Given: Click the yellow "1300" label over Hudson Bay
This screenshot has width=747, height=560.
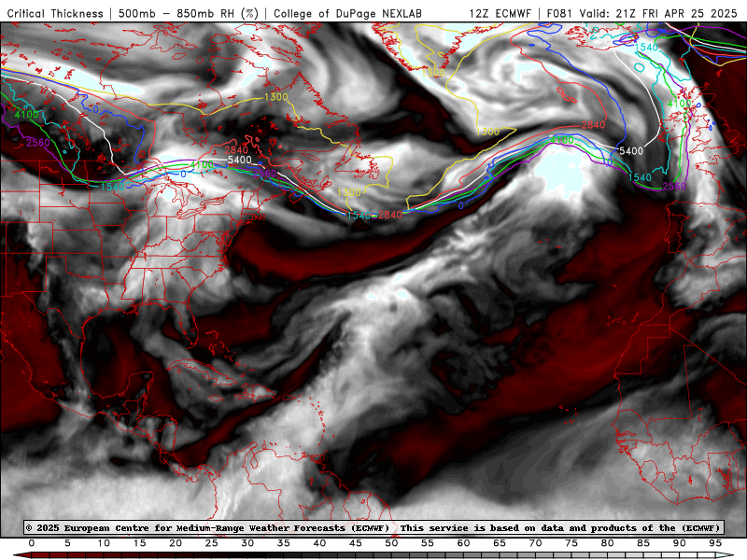Looking at the screenshot, I should coord(276,97).
